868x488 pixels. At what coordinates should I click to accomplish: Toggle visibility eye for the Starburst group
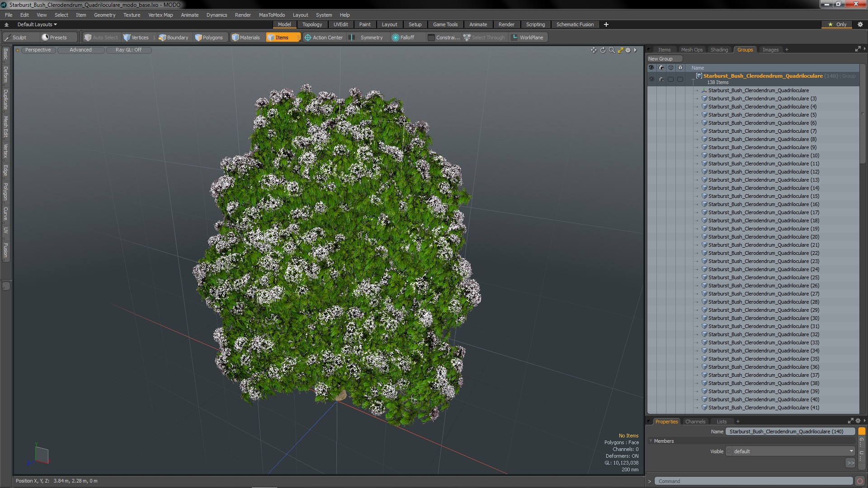[651, 79]
